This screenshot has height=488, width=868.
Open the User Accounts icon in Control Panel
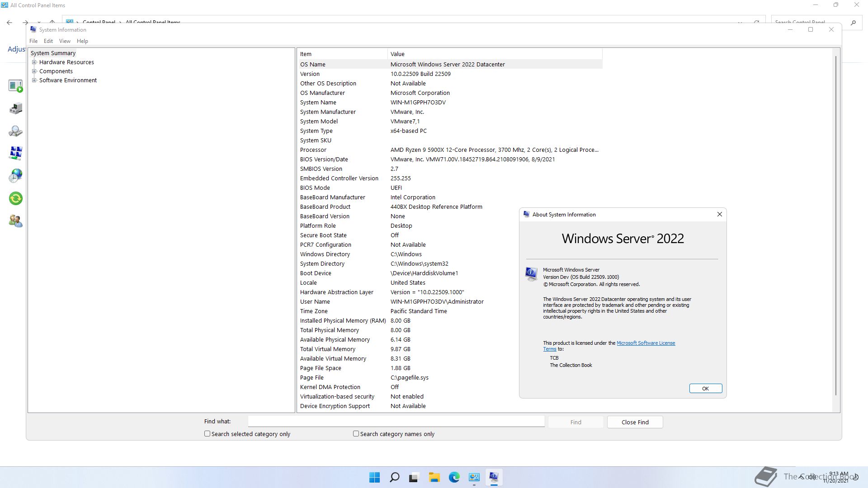click(x=15, y=221)
